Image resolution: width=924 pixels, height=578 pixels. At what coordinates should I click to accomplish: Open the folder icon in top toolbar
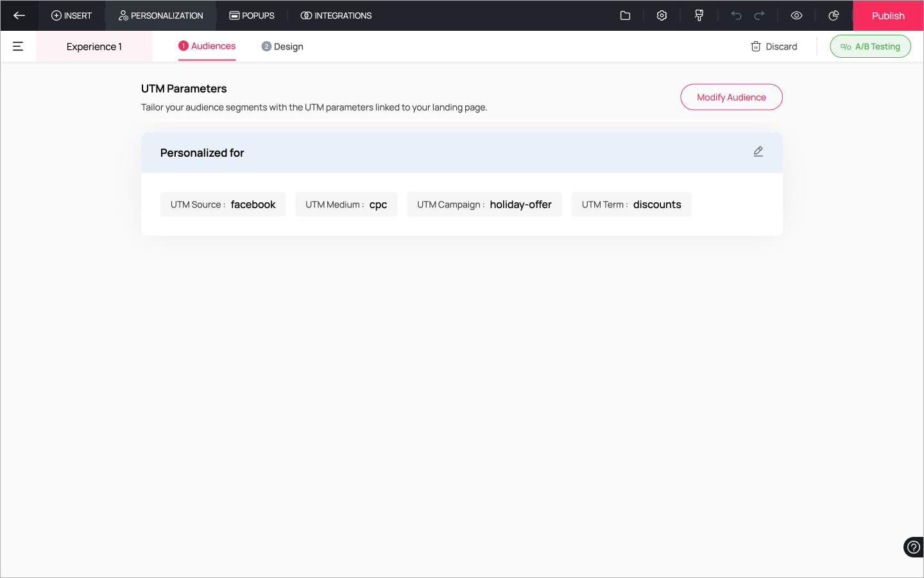625,15
